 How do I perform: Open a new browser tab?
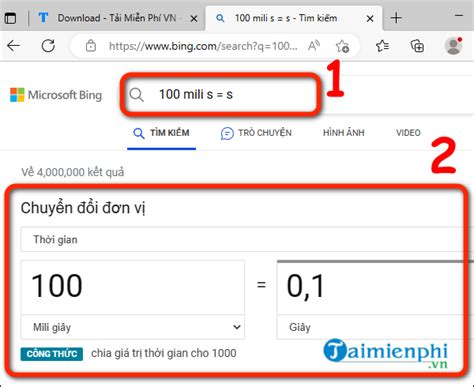coord(396,18)
